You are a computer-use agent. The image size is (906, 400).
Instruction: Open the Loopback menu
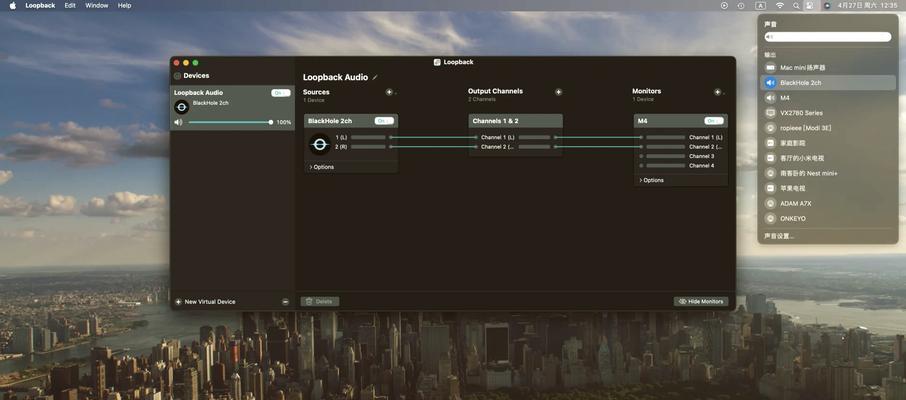point(40,5)
